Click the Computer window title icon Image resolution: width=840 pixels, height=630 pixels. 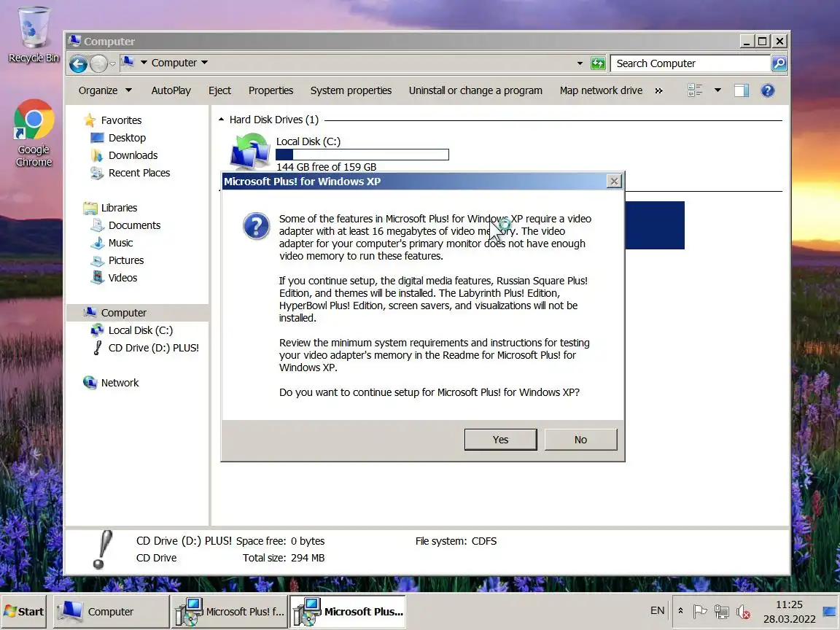[74, 41]
